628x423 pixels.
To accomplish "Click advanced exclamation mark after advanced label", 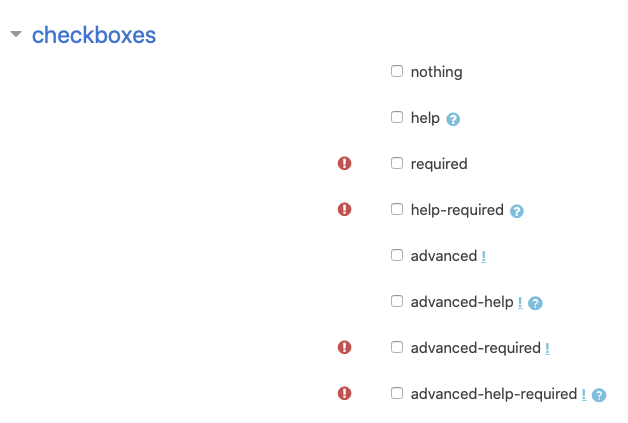I will 483,256.
